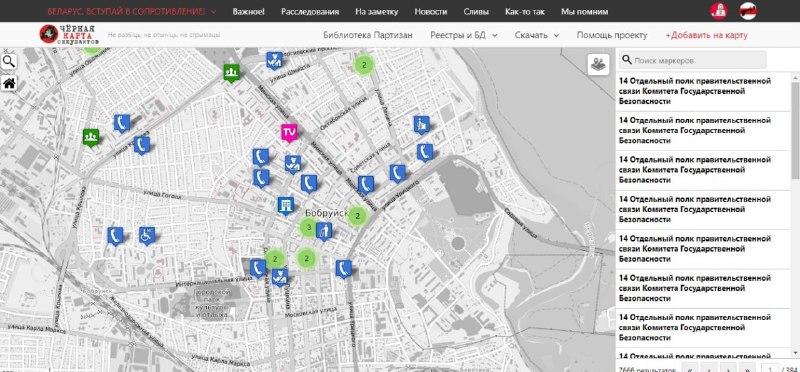800x372 pixels.
Task: Select the wheelchair accessibility map marker
Action: [147, 235]
